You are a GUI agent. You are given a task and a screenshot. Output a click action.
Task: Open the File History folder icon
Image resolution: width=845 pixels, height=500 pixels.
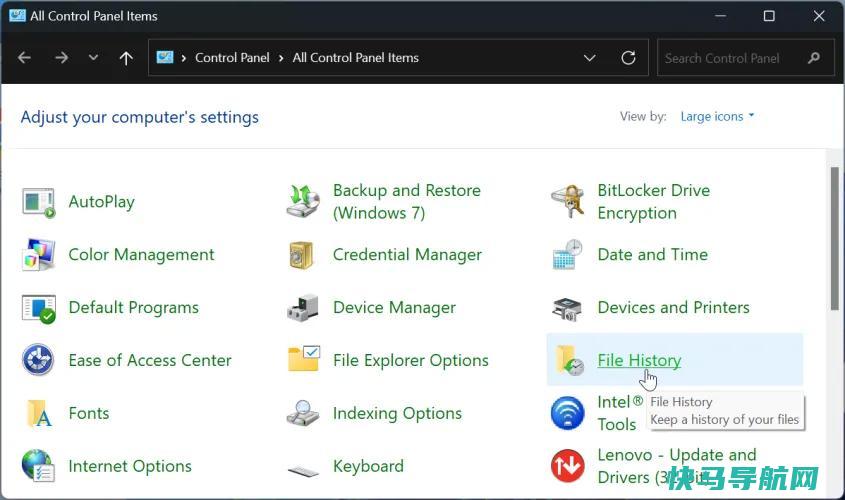pos(569,360)
